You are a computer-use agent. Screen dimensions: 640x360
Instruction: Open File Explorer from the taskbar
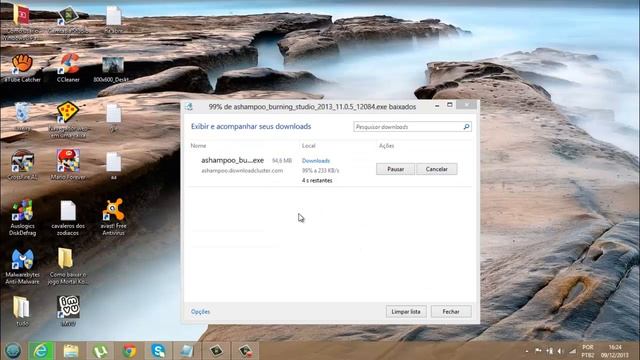71,351
